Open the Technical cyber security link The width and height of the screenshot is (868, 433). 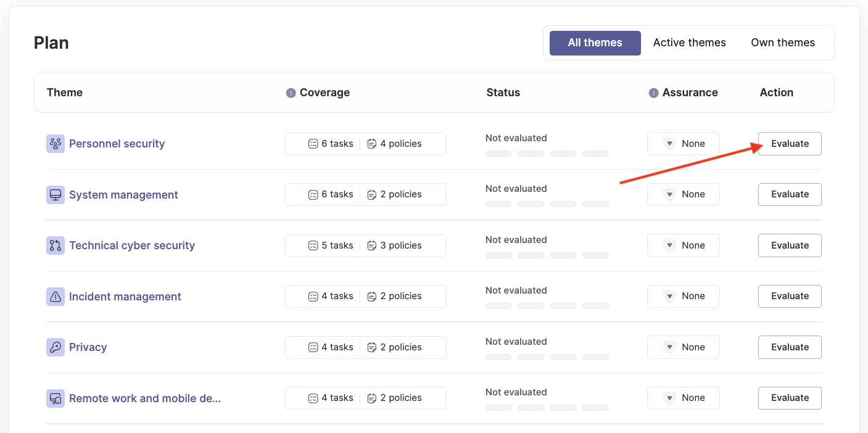coord(132,245)
